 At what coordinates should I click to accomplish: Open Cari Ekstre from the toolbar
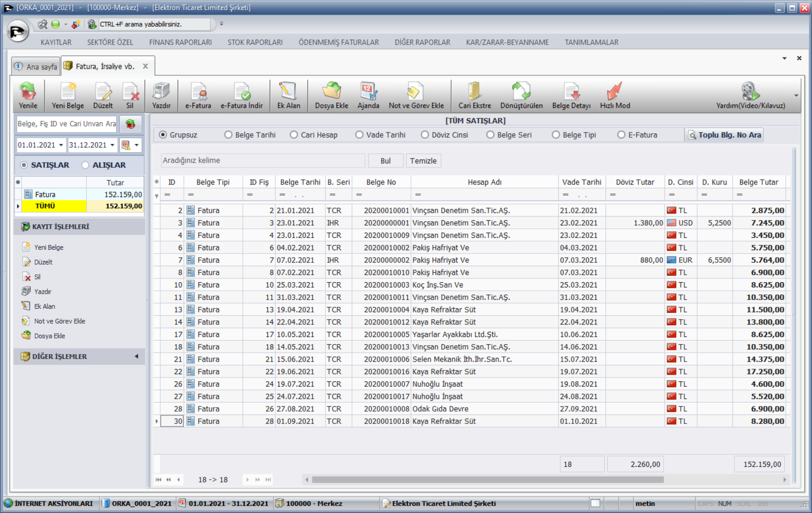474,95
